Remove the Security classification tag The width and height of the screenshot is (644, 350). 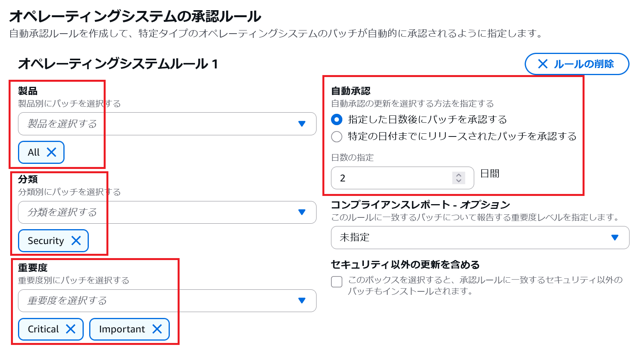pyautogui.click(x=76, y=241)
